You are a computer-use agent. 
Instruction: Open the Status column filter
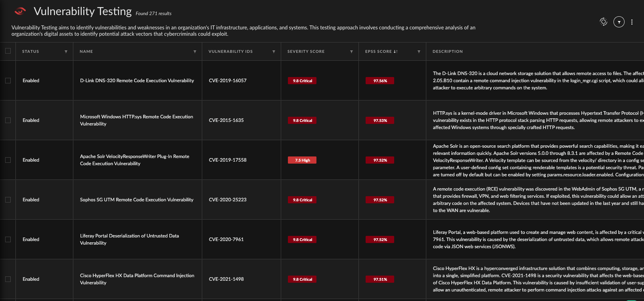click(x=66, y=52)
